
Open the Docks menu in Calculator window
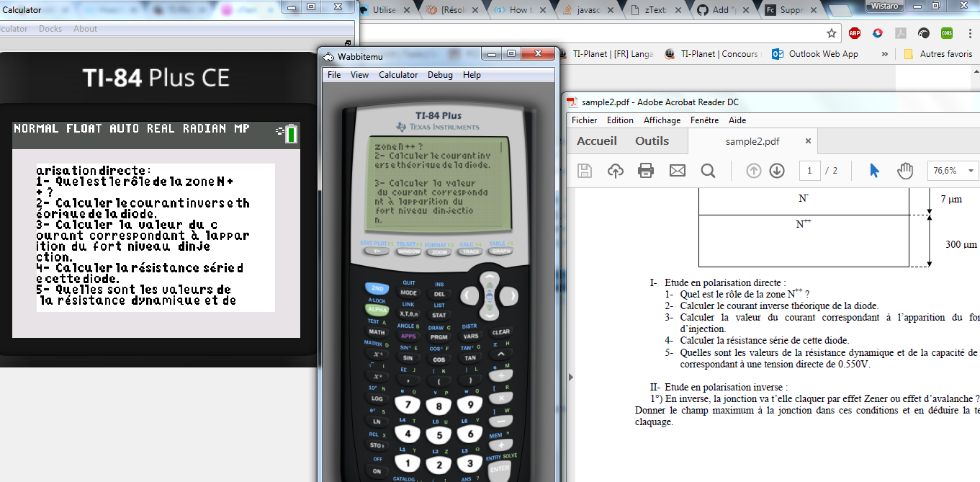tap(50, 29)
